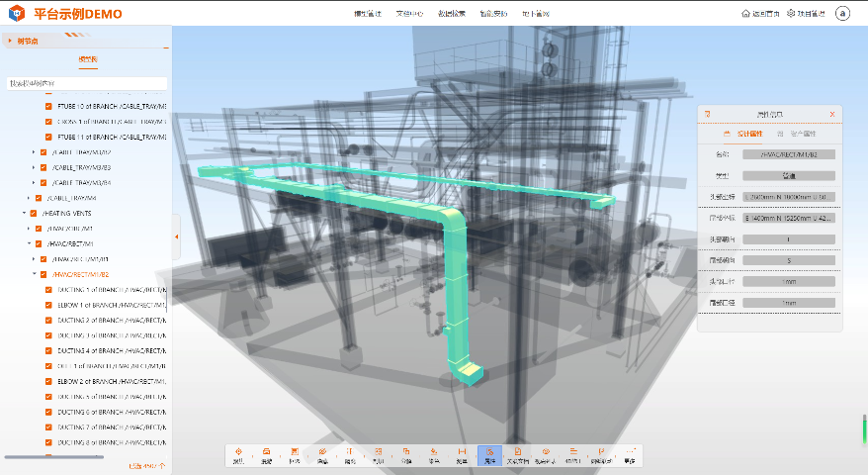Toggle the highlighted properties tool in bottom toolbar
The width and height of the screenshot is (868, 475).
point(489,453)
